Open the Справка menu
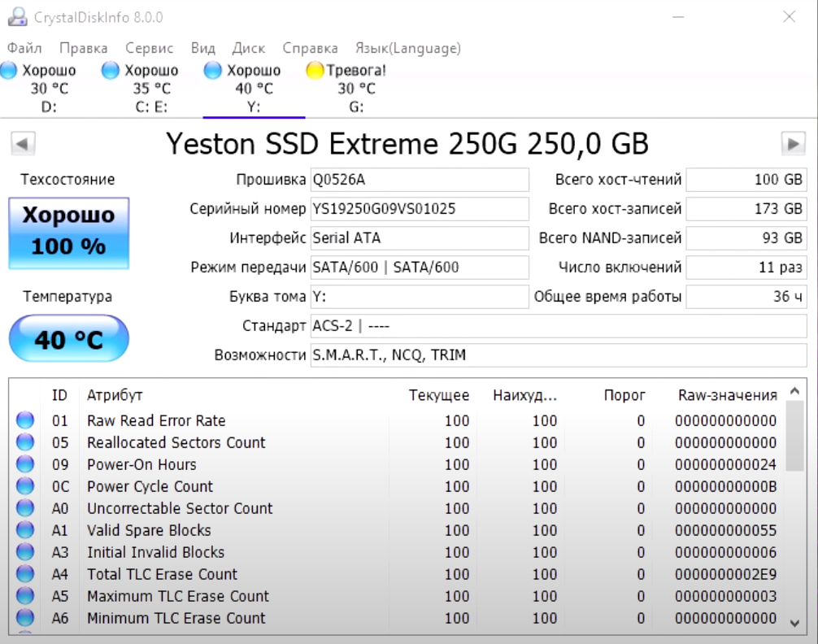 point(310,48)
